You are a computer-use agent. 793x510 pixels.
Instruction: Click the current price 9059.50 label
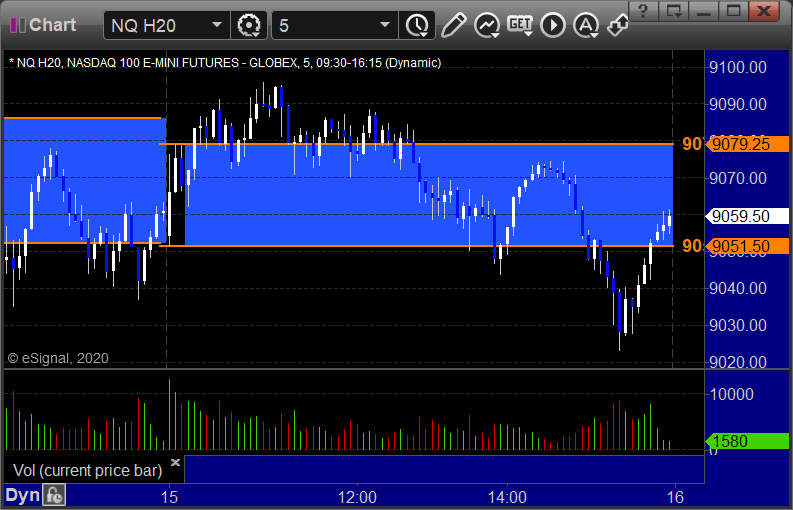[x=747, y=216]
